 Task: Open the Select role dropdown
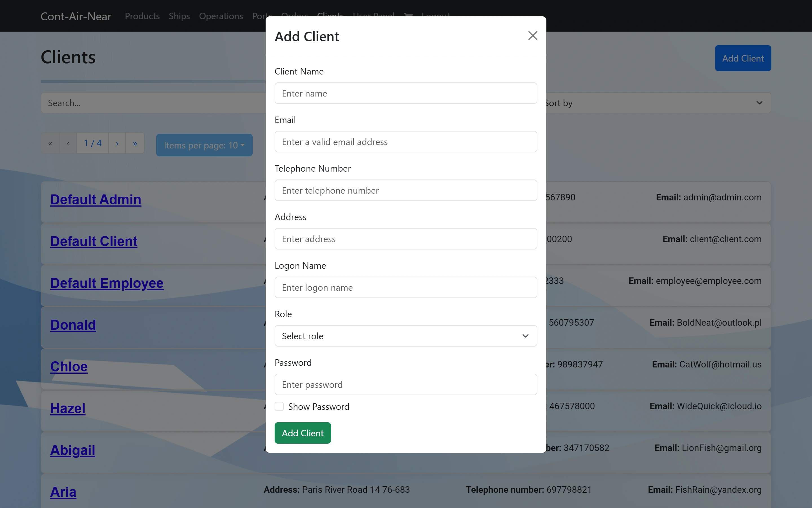tap(406, 336)
